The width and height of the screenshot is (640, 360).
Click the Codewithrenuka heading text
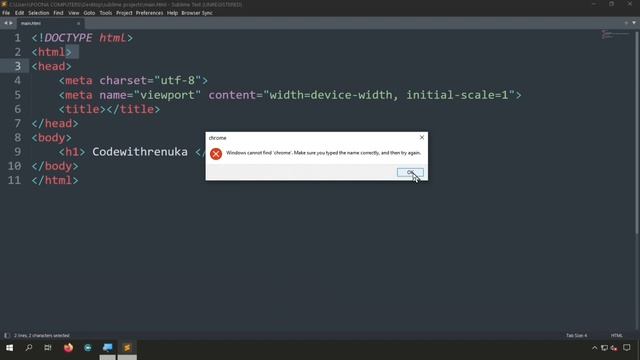(x=140, y=152)
